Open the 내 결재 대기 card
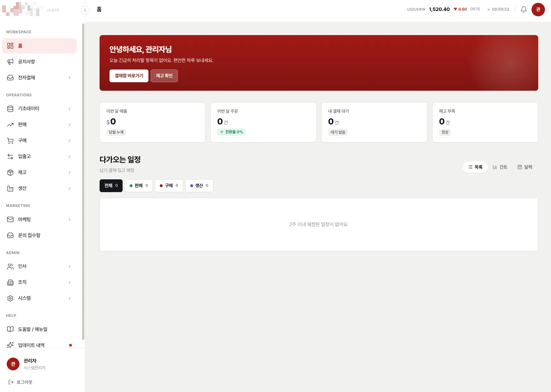The height and width of the screenshot is (392, 551). click(374, 122)
